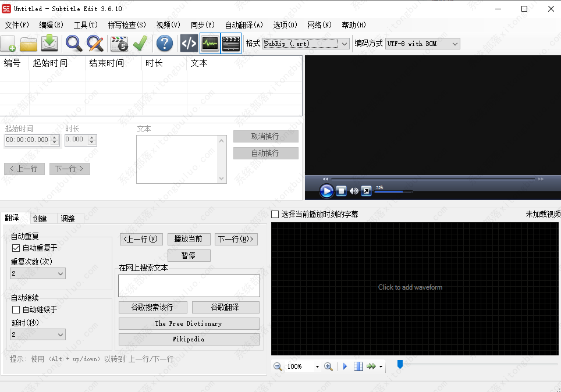Viewport: 561px width, 392px height.
Task: Show the audio waveform panel icon
Action: [x=210, y=43]
